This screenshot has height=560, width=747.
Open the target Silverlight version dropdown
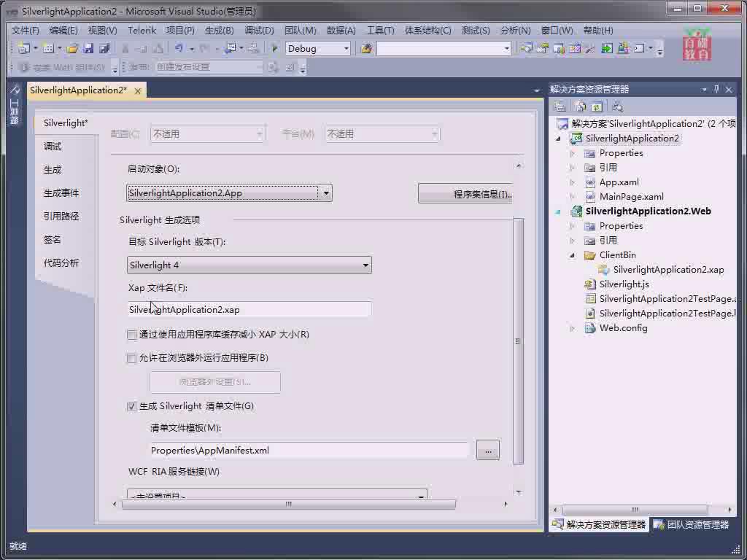[365, 265]
